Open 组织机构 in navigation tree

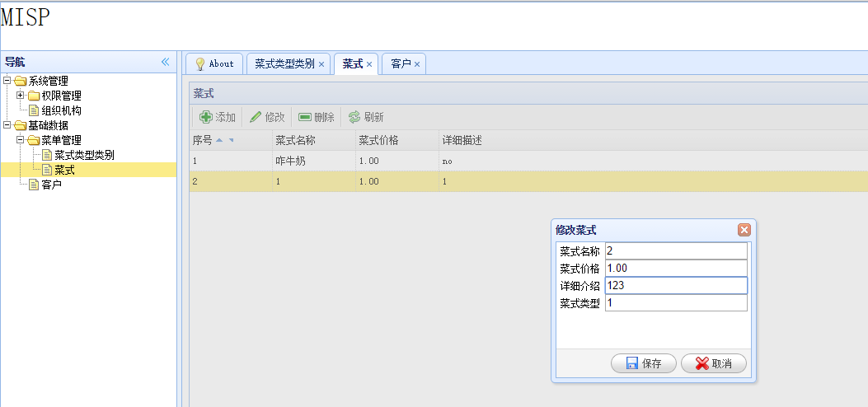click(x=62, y=110)
